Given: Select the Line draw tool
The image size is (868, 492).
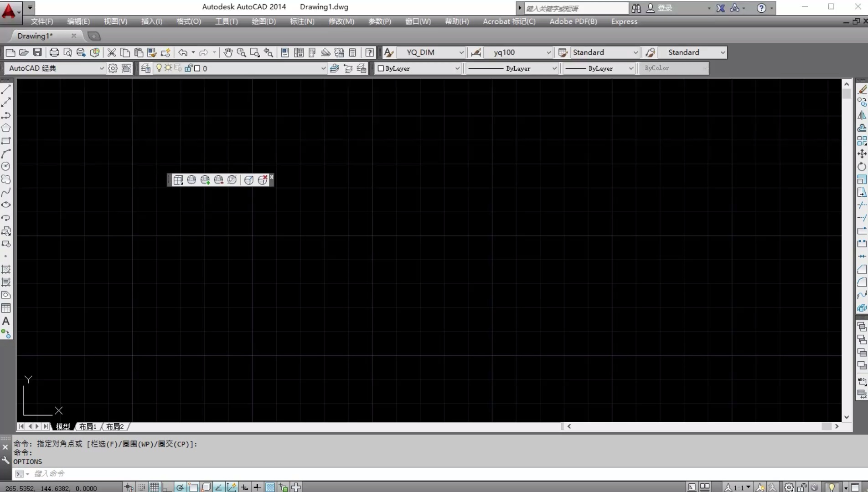Looking at the screenshot, I should pos(6,89).
